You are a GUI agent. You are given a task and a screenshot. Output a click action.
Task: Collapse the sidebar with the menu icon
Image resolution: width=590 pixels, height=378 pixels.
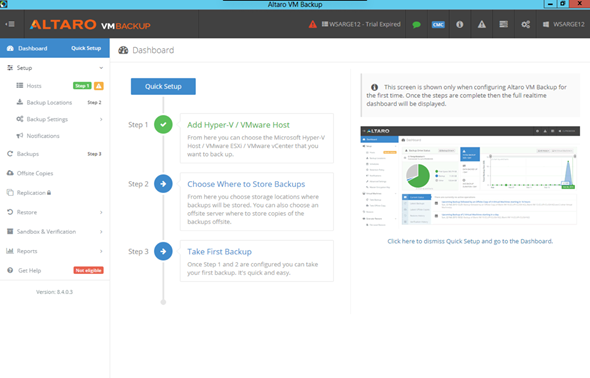(x=10, y=24)
